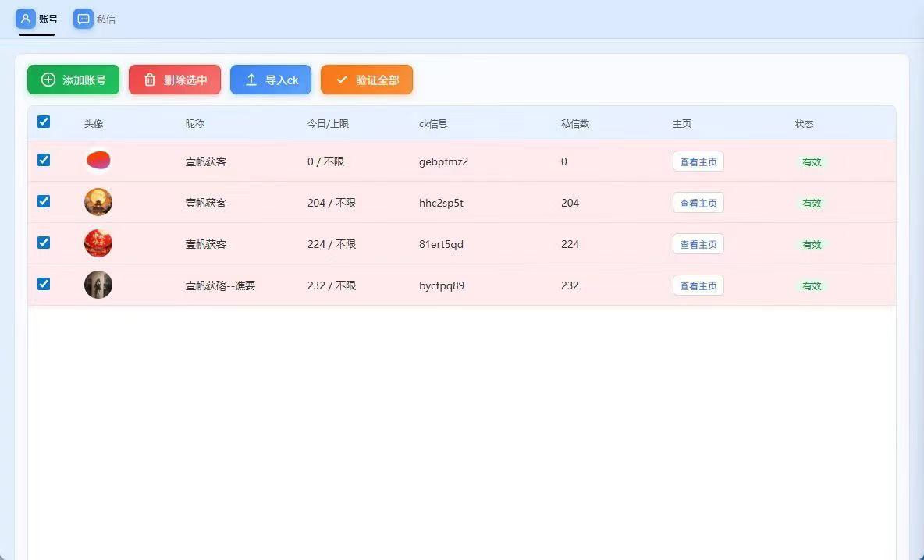Click the checkmark icon on 验证全部 button
The image size is (924, 560).
(x=341, y=79)
